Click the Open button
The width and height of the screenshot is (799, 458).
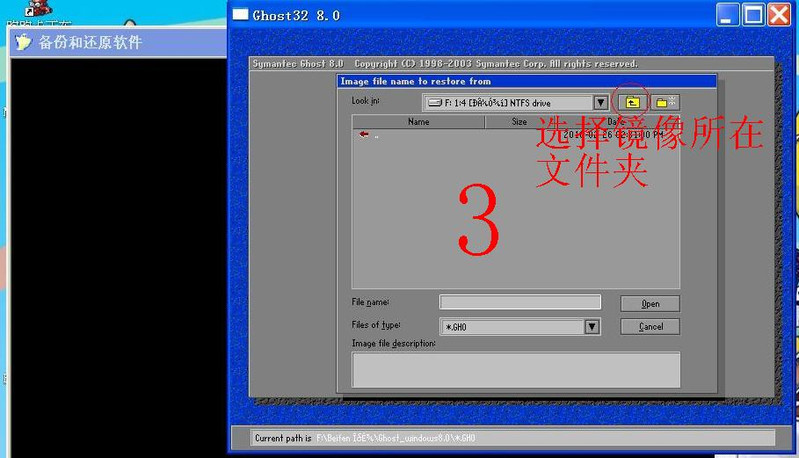pyautogui.click(x=650, y=304)
